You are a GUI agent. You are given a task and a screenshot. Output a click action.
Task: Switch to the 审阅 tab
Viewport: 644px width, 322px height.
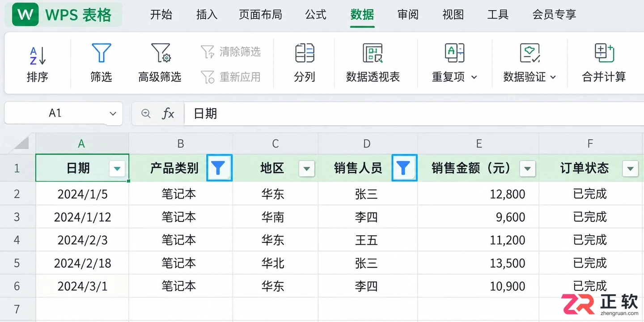click(408, 14)
